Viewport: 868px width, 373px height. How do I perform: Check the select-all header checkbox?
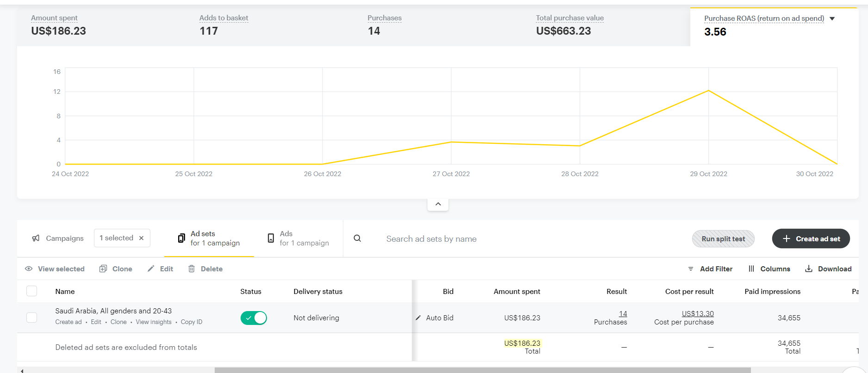(32, 291)
